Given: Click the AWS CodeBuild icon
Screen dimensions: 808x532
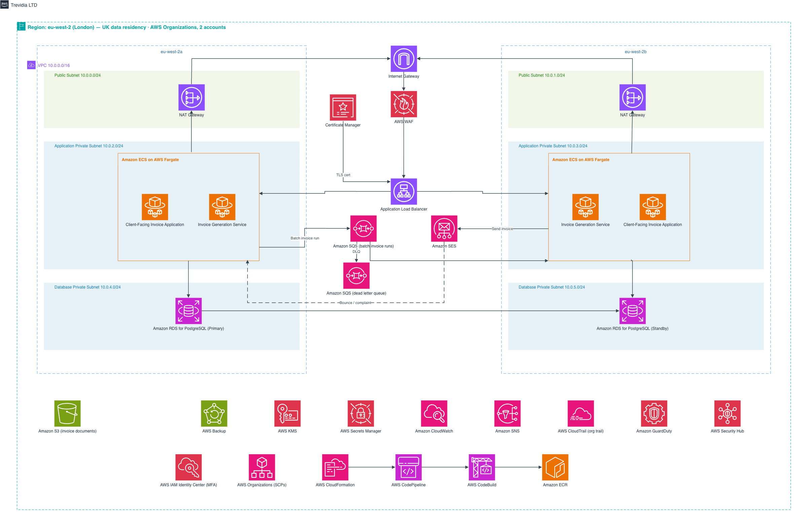Looking at the screenshot, I should coord(482,467).
